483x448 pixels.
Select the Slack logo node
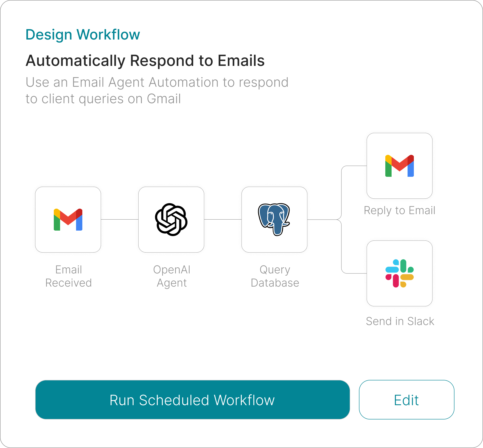click(x=399, y=273)
